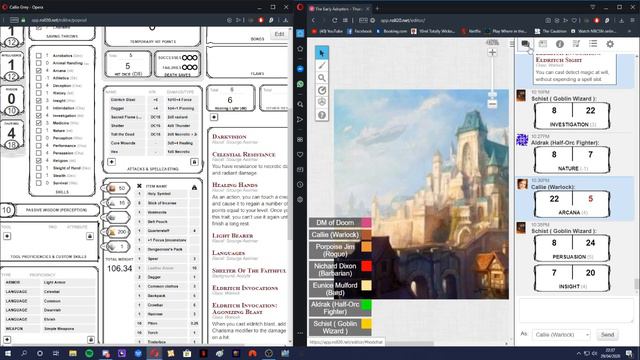Image resolution: width=640 pixels, height=360 pixels.
Task: Click Schist yellow player color swatch
Action: [366, 324]
